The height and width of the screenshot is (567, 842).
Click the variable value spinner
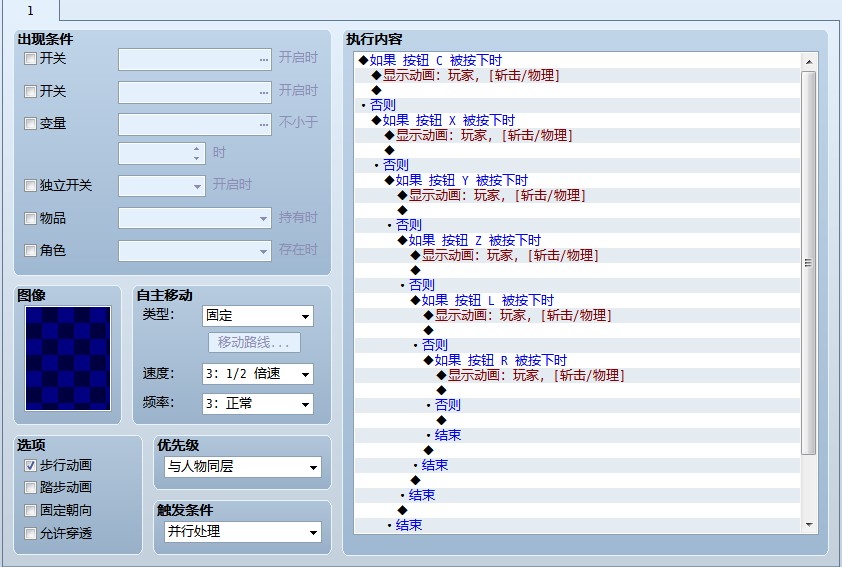tap(162, 154)
